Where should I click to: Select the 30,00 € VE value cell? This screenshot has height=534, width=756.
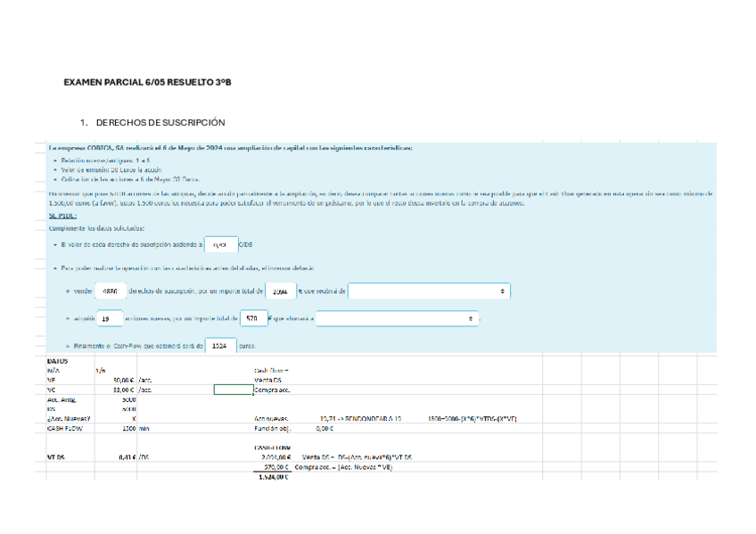click(x=116, y=380)
